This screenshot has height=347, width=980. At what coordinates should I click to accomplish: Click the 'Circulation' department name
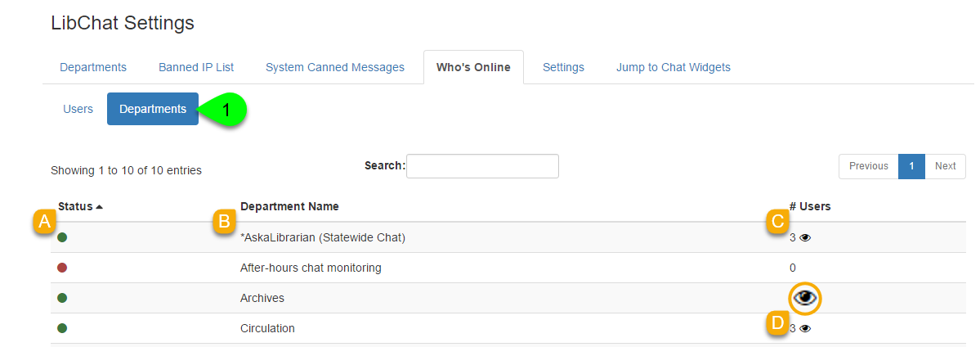267,328
